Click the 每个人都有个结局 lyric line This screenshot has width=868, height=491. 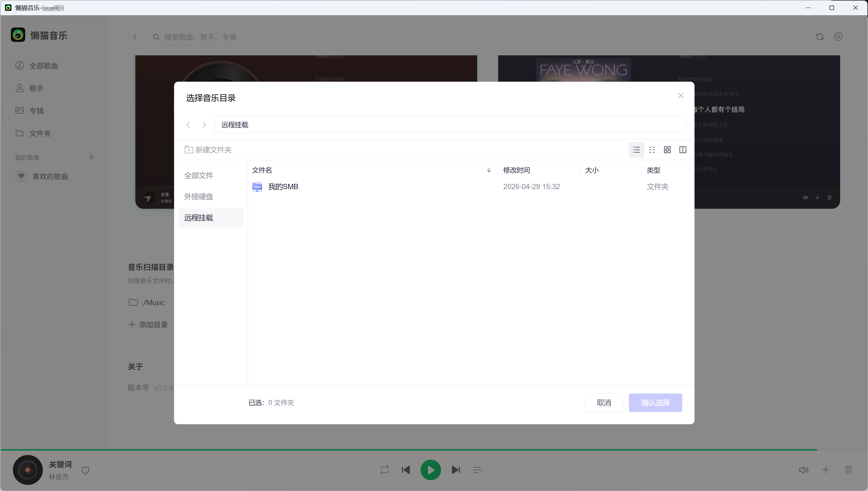coord(719,110)
